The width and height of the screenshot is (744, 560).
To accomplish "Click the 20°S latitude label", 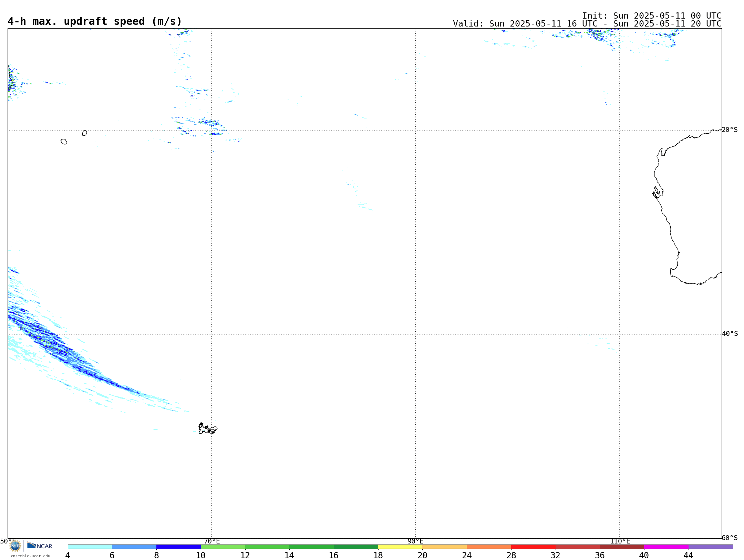I will (730, 130).
